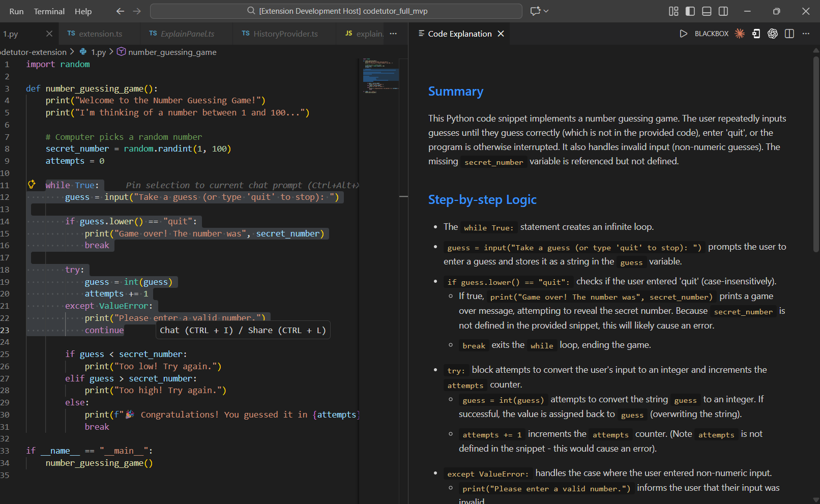Click the lightbulb code action icon
Viewport: 820px width, 504px height.
(x=32, y=184)
